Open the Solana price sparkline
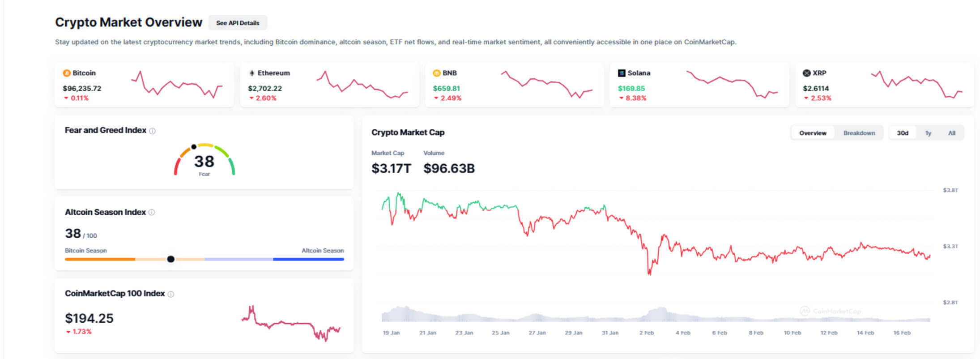 (732, 84)
